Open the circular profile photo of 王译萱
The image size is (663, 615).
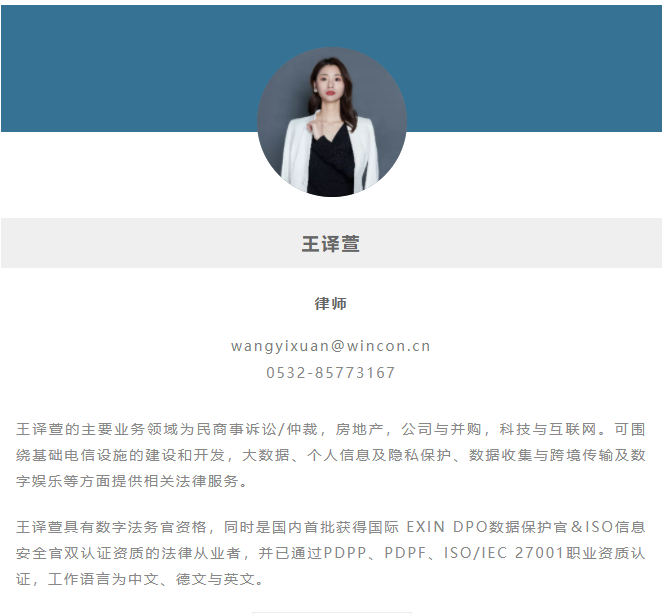coord(332,122)
